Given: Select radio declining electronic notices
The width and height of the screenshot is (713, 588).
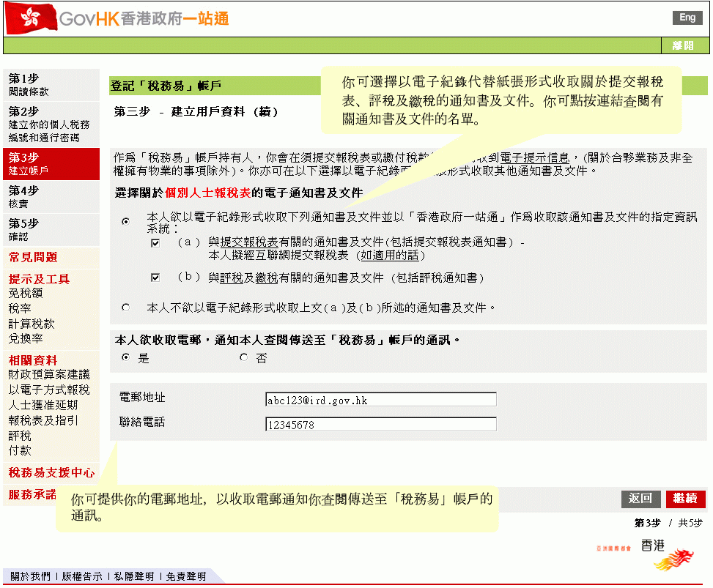Looking at the screenshot, I should click(125, 308).
